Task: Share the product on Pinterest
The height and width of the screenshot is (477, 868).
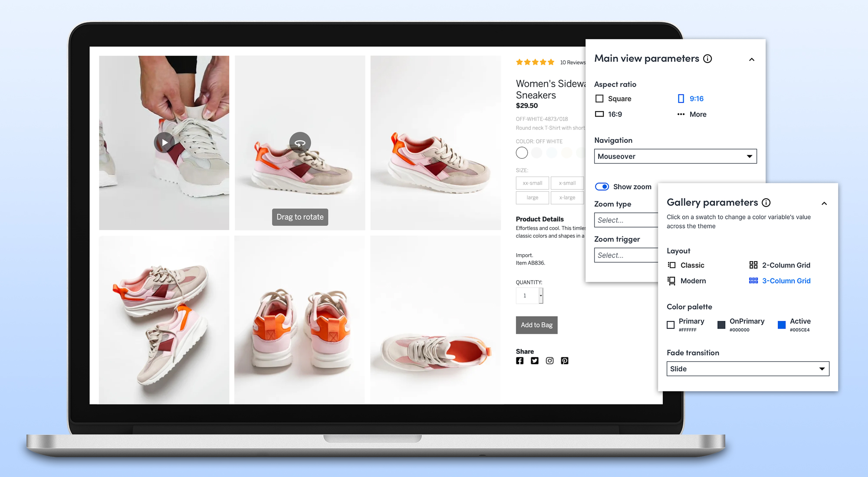Action: tap(565, 360)
